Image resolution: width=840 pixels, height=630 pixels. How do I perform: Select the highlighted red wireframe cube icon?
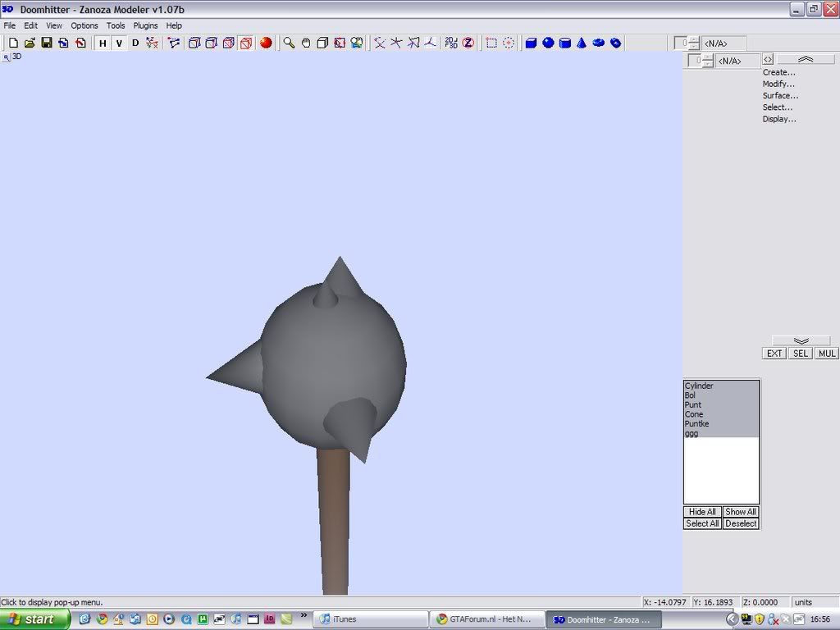(246, 43)
